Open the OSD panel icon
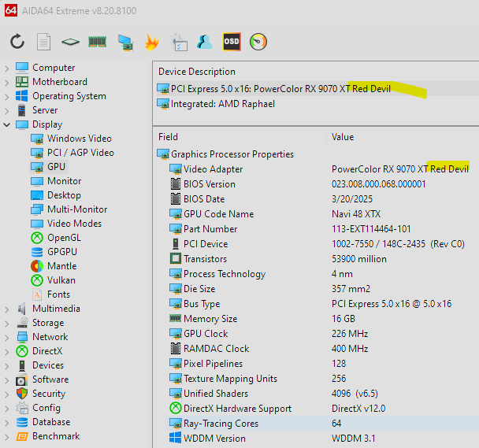479x448 pixels. click(232, 42)
